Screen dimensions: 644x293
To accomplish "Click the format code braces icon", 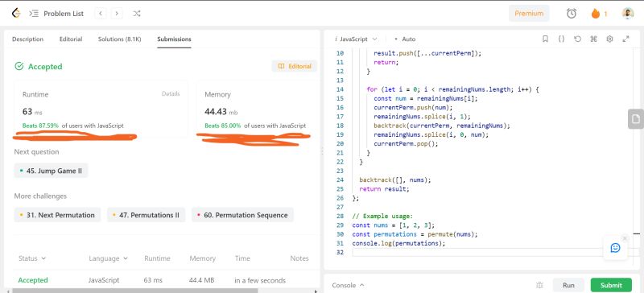I will click(561, 39).
